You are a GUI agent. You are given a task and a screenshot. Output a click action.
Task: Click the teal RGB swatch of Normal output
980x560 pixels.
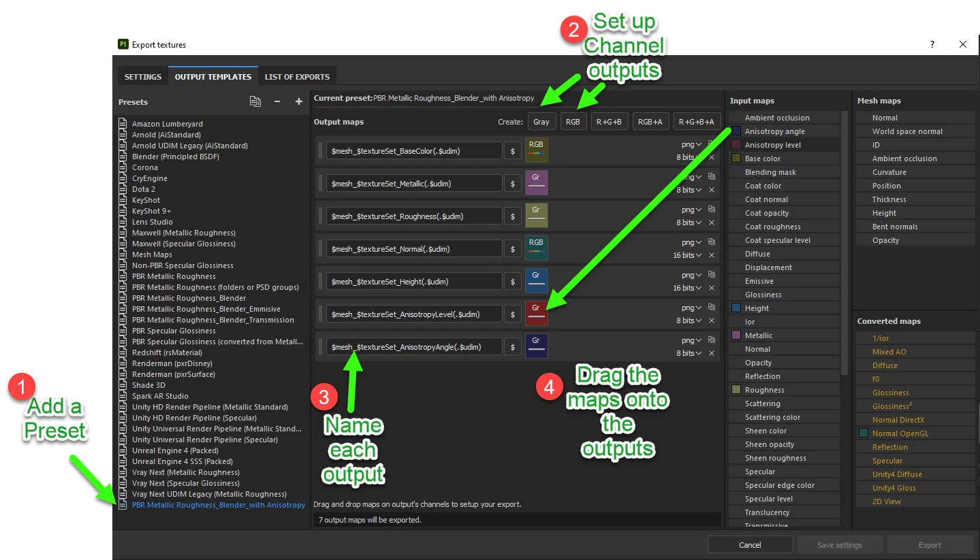536,248
